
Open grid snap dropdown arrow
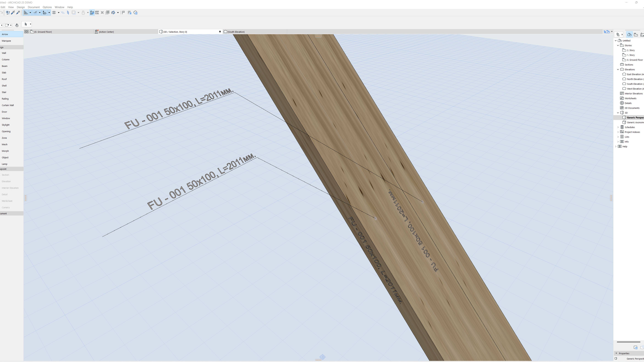coord(58,13)
